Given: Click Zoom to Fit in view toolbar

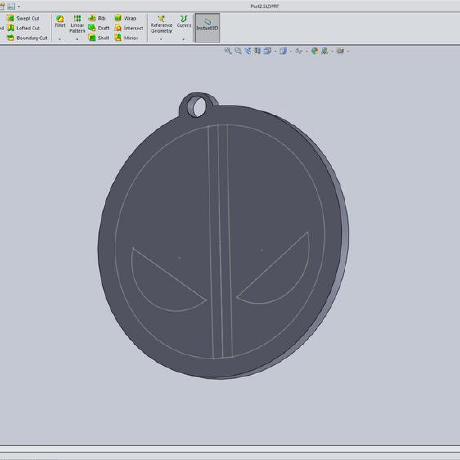Looking at the screenshot, I should (x=228, y=51).
